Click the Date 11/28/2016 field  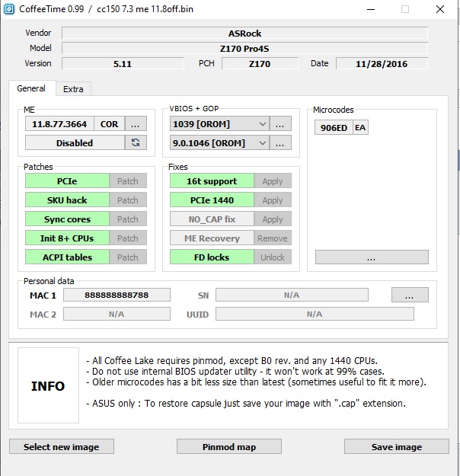click(382, 64)
